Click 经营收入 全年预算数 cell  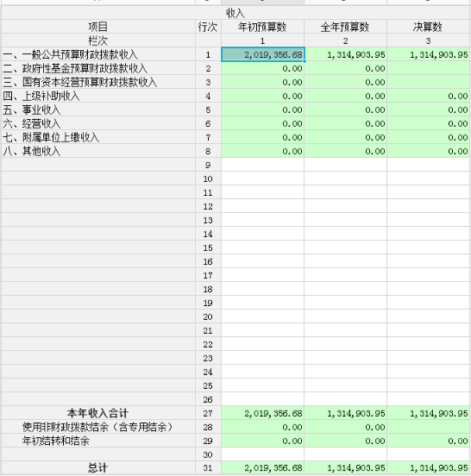[x=345, y=124]
